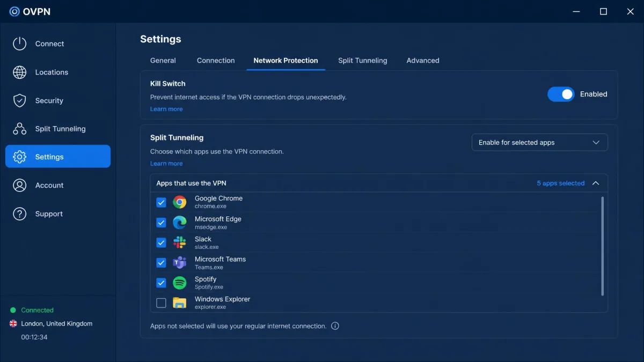Click Learn more under Split Tunneling
644x362 pixels.
coord(166,164)
